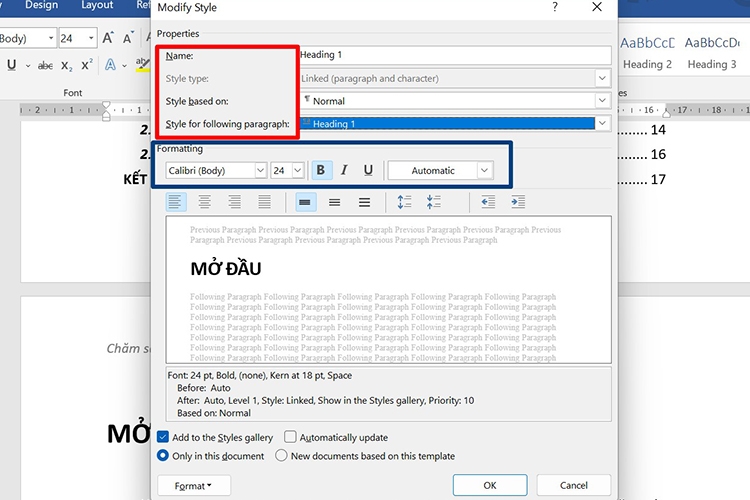
Task: Open Text Effects in the Word ribbon
Action: 110,65
